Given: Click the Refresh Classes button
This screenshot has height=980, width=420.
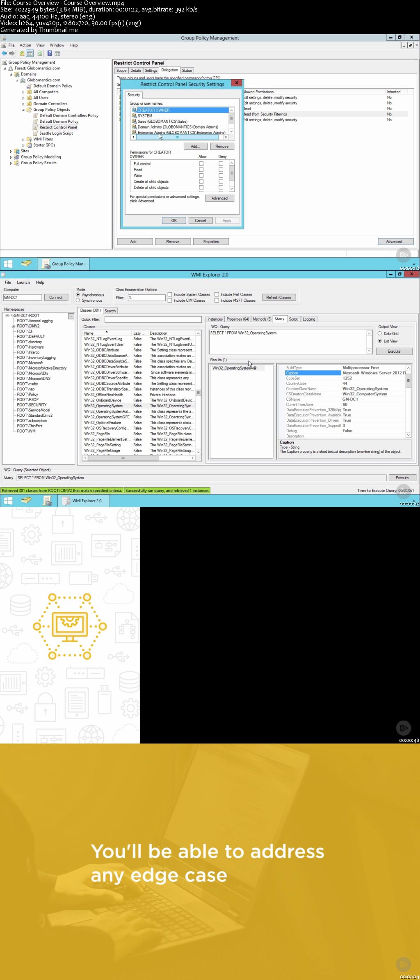Looking at the screenshot, I should pos(279,297).
